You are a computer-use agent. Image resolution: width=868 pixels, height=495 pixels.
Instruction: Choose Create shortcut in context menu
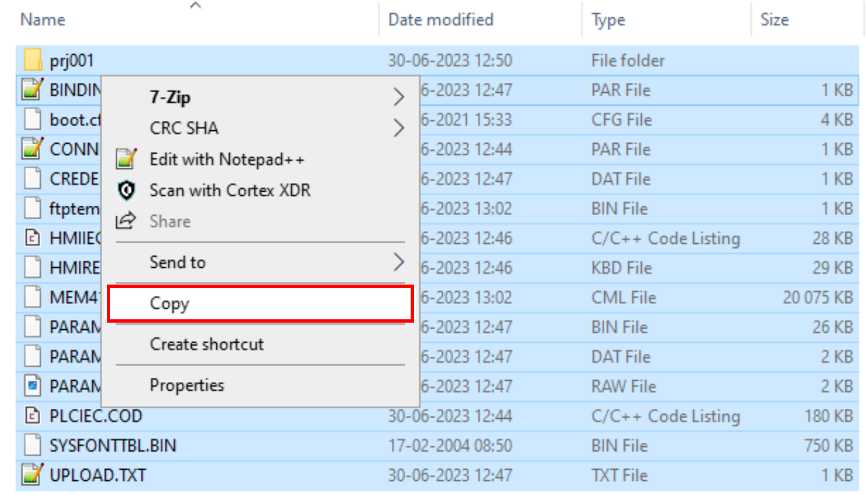207,345
